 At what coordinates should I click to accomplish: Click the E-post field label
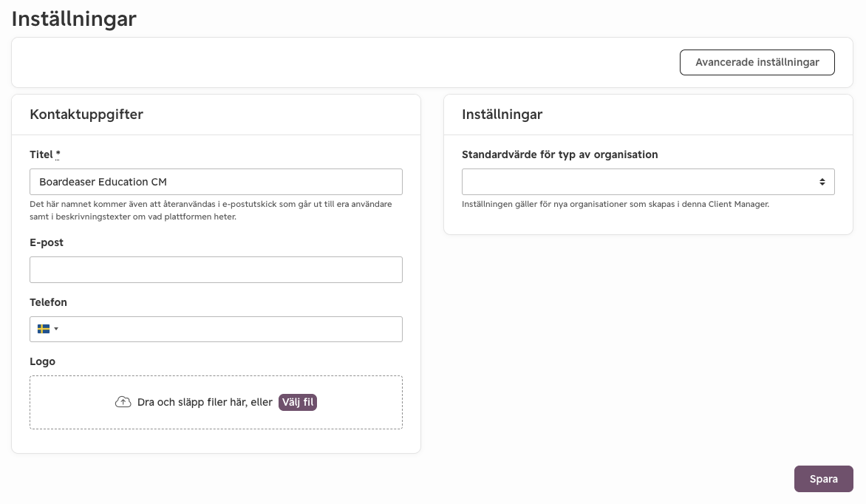[x=47, y=242]
